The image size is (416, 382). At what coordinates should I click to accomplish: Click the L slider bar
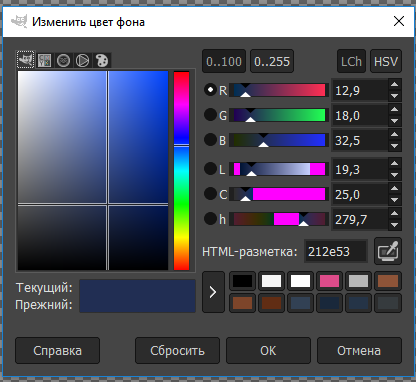coord(279,169)
